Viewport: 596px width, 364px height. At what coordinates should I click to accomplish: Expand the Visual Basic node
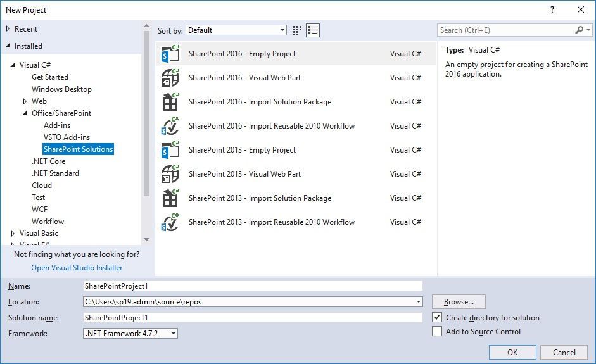pos(13,234)
